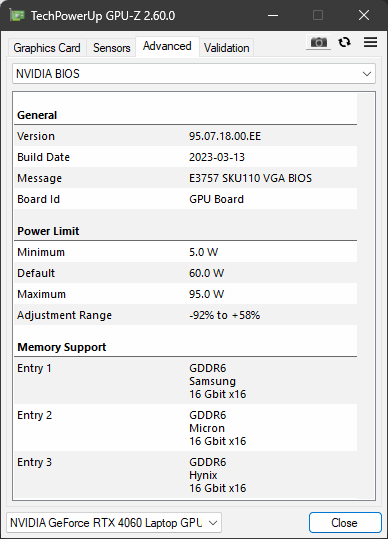Select the Adjustment Range row
The height and width of the screenshot is (539, 388).
pos(186,315)
